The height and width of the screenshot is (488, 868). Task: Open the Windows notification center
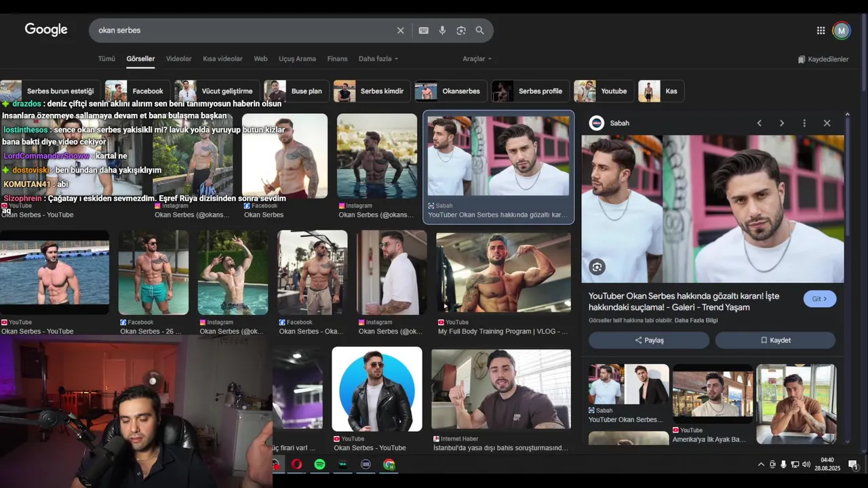tap(852, 464)
